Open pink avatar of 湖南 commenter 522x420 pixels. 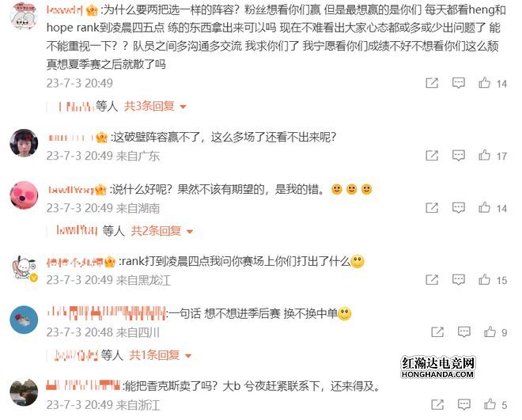tap(24, 195)
